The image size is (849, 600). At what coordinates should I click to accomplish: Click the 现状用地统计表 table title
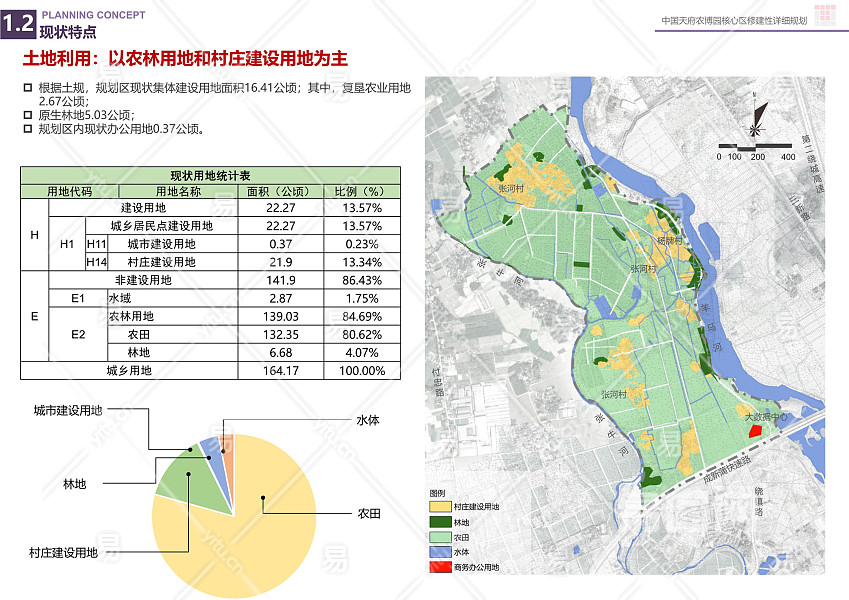(x=210, y=175)
